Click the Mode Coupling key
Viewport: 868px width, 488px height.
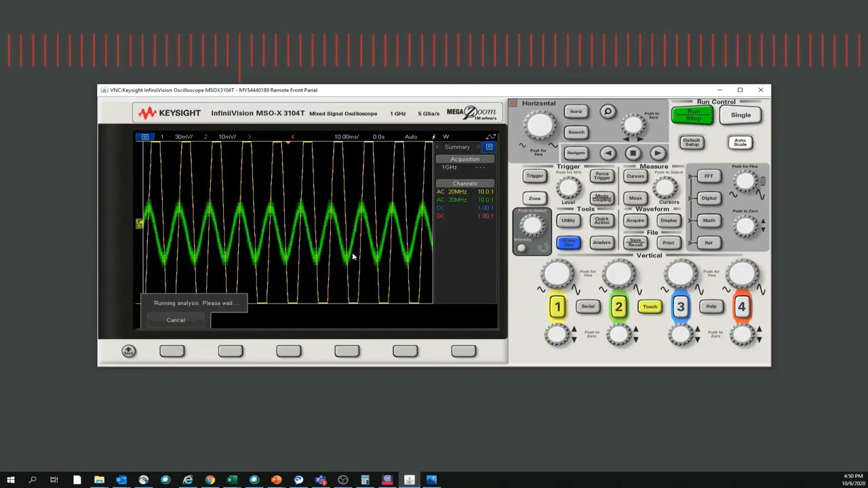(601, 198)
